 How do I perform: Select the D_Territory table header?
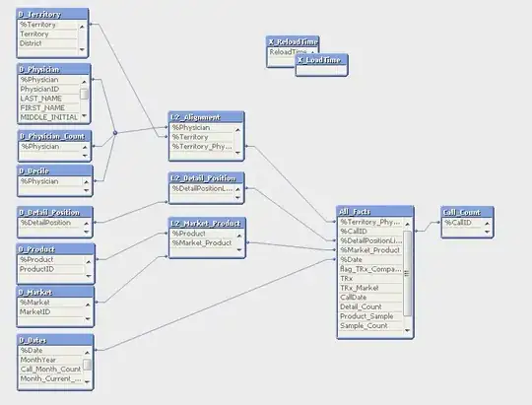tap(52, 14)
